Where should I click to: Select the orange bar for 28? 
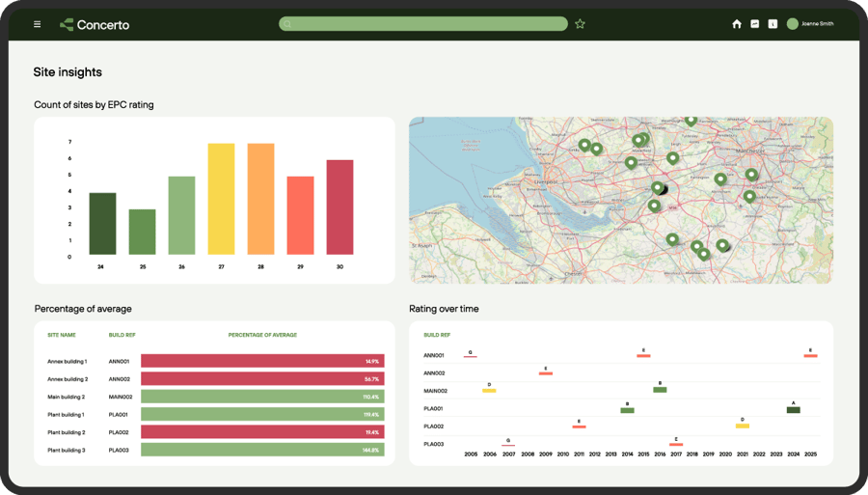point(260,199)
